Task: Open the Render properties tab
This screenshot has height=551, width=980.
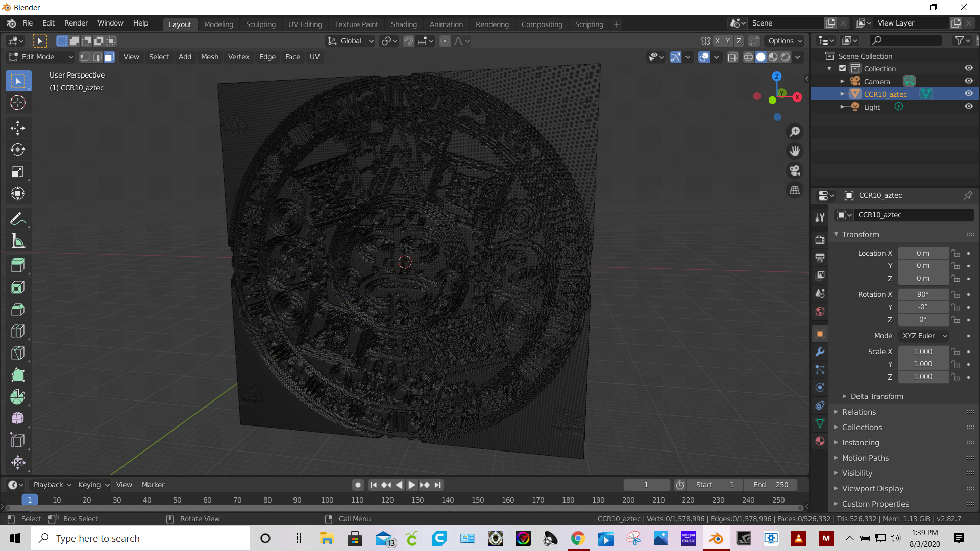Action: (x=820, y=240)
